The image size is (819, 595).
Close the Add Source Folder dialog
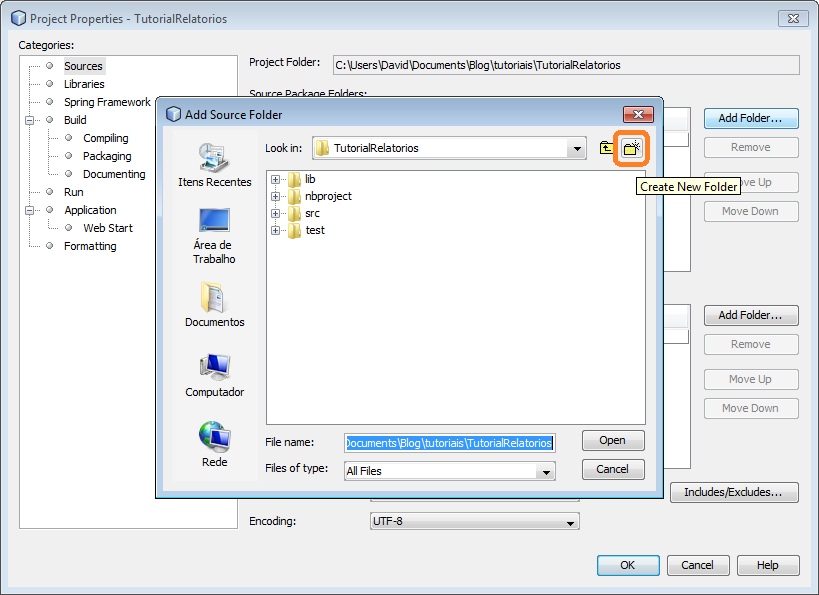[x=637, y=114]
